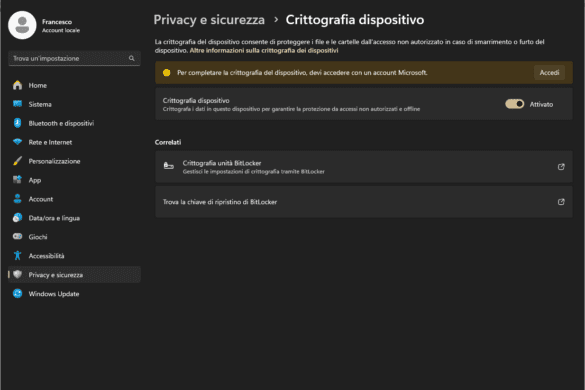Focus the Trova un'impostazione search field
This screenshot has height=390, width=585.
click(74, 58)
